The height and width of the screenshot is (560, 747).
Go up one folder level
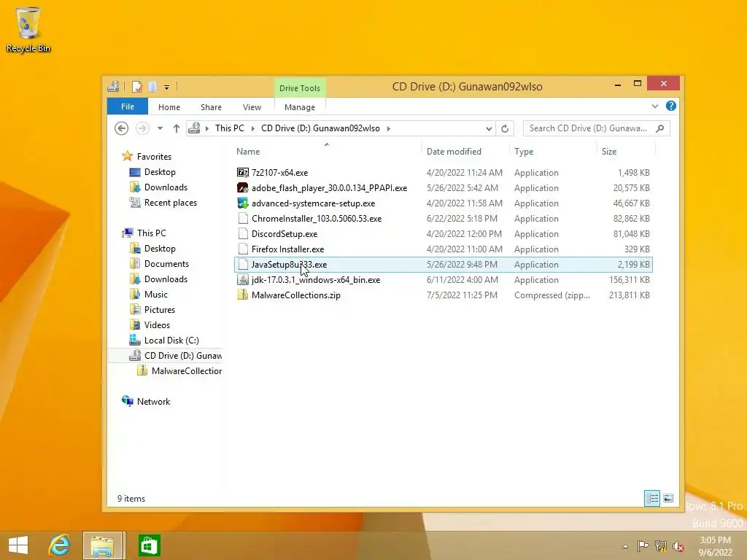(177, 128)
